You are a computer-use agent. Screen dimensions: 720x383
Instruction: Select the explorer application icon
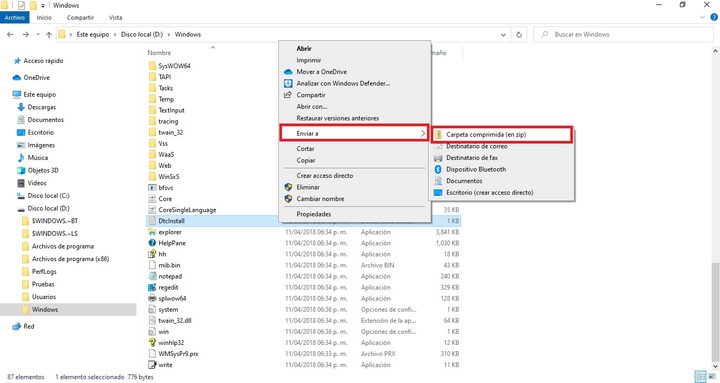tap(152, 232)
